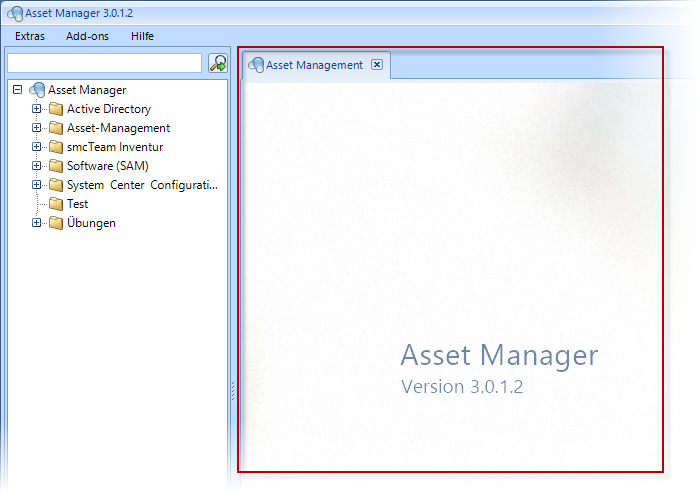Expand the Asset-Management folder
Image resolution: width=698 pixels, height=493 pixels.
[37, 128]
